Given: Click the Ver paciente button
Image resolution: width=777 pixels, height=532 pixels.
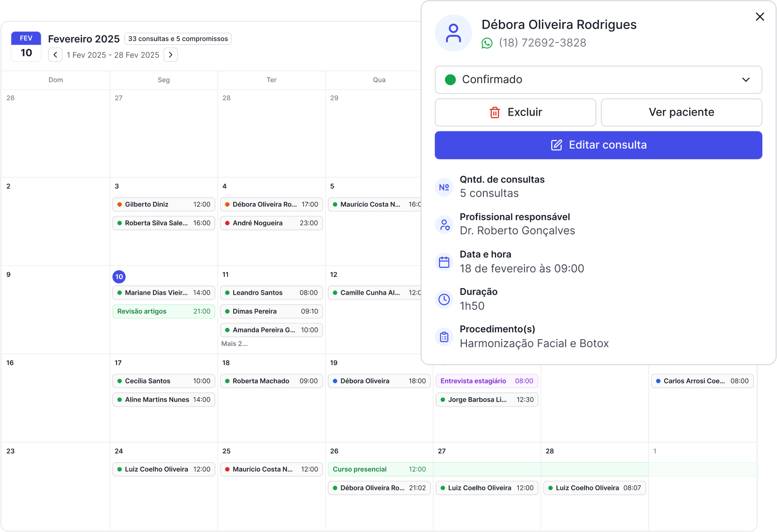Looking at the screenshot, I should (x=681, y=112).
